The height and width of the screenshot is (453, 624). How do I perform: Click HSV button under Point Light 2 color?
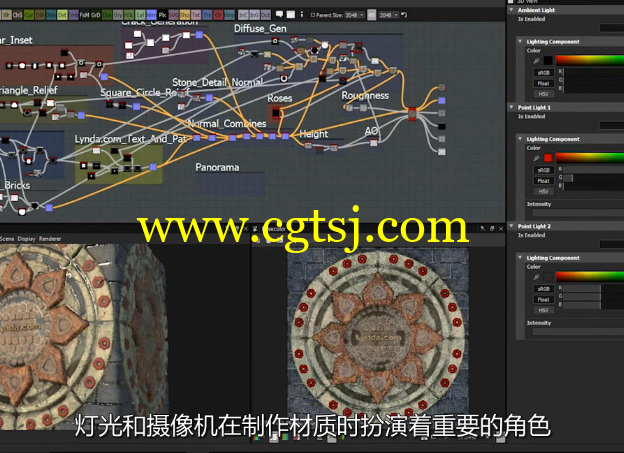click(x=544, y=310)
